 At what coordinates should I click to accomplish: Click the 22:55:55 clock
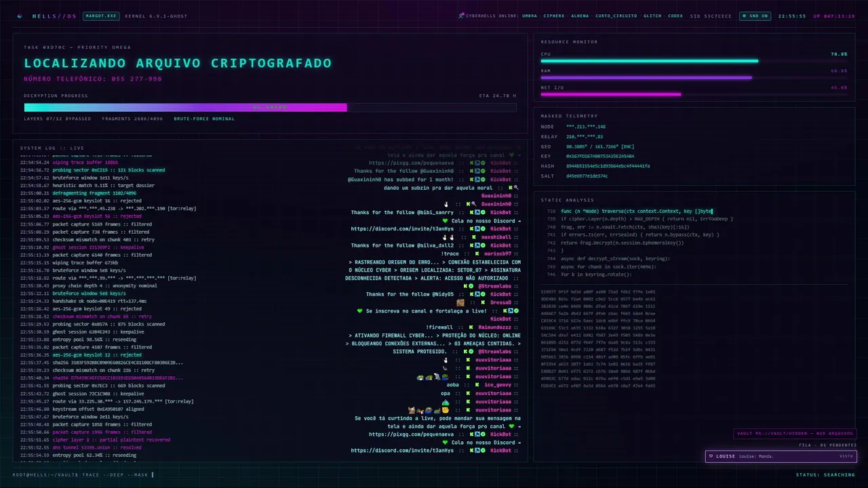pyautogui.click(x=792, y=16)
